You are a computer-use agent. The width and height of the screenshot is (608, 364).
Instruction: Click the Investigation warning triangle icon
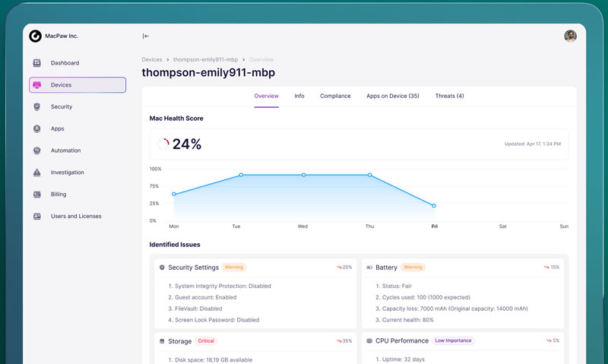coord(36,173)
